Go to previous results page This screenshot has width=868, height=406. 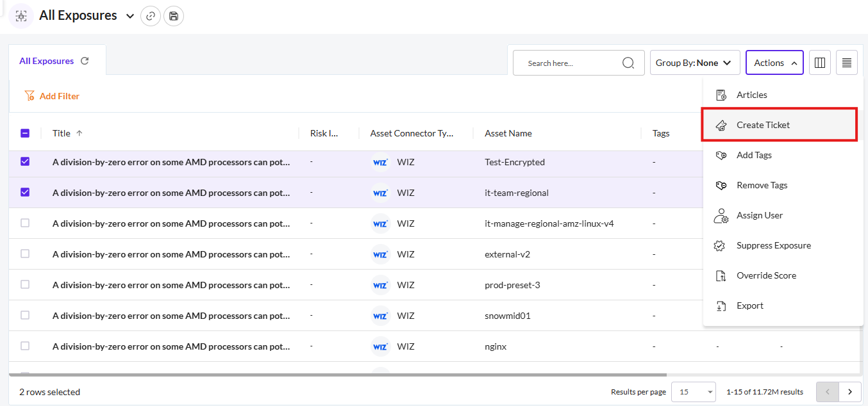coord(828,391)
